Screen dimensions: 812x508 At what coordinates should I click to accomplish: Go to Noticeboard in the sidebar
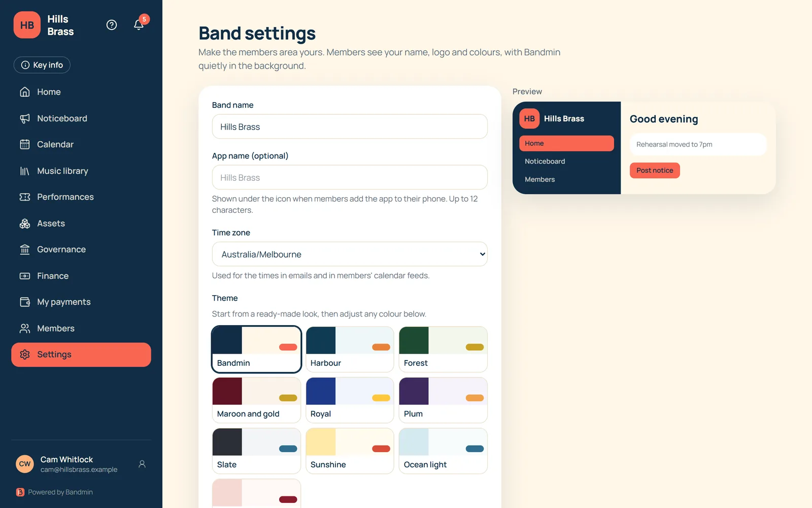81,118
